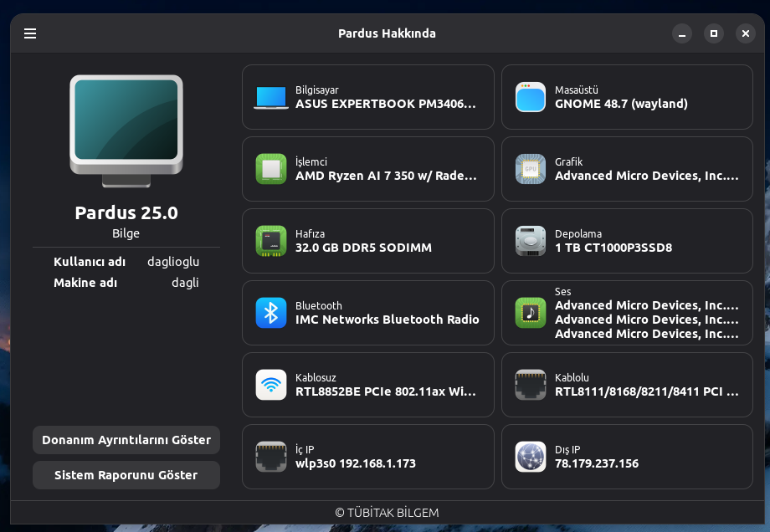The image size is (770, 532).
Task: Click the Hafıza memory module icon
Action: (x=270, y=241)
